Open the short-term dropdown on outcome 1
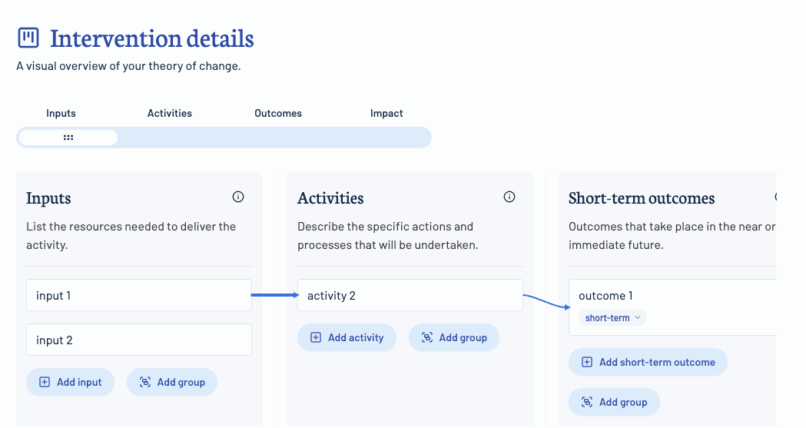Screen dimensions: 806x428 [x=612, y=318]
